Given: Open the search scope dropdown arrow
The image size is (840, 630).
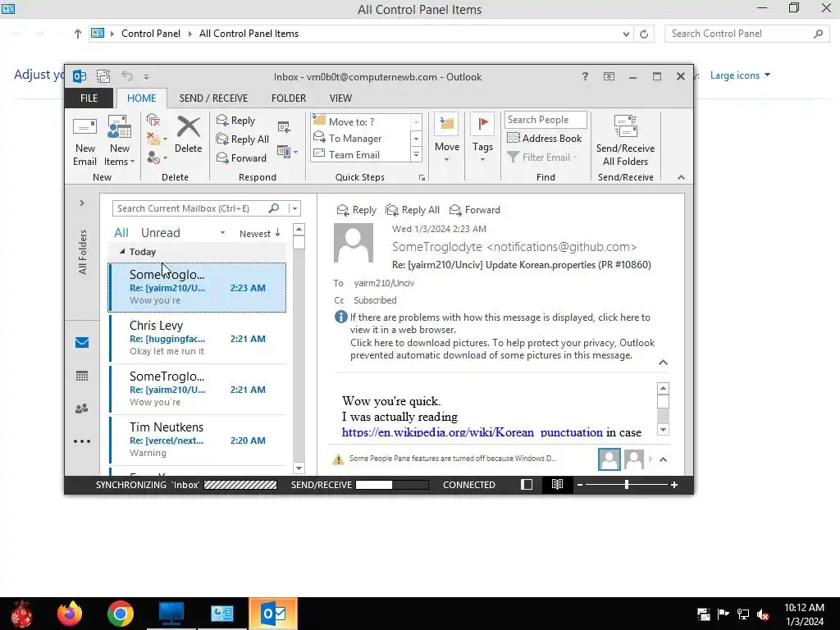Looking at the screenshot, I should [x=294, y=208].
